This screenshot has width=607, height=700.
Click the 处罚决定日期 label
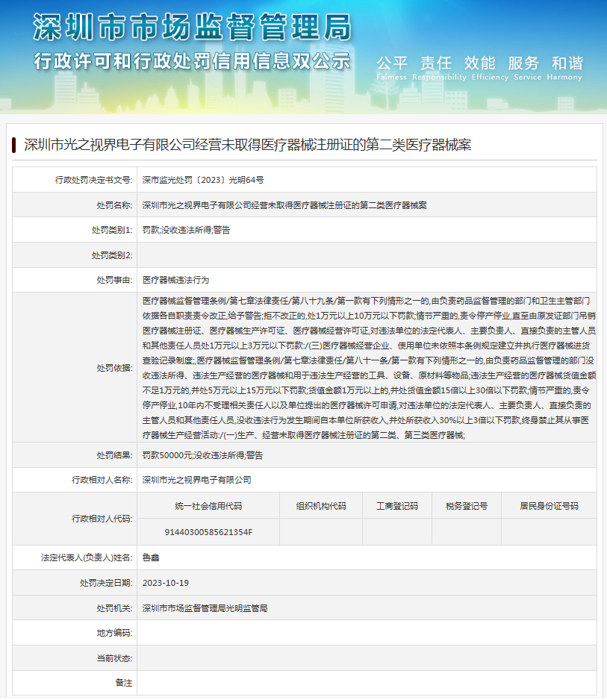(106, 583)
